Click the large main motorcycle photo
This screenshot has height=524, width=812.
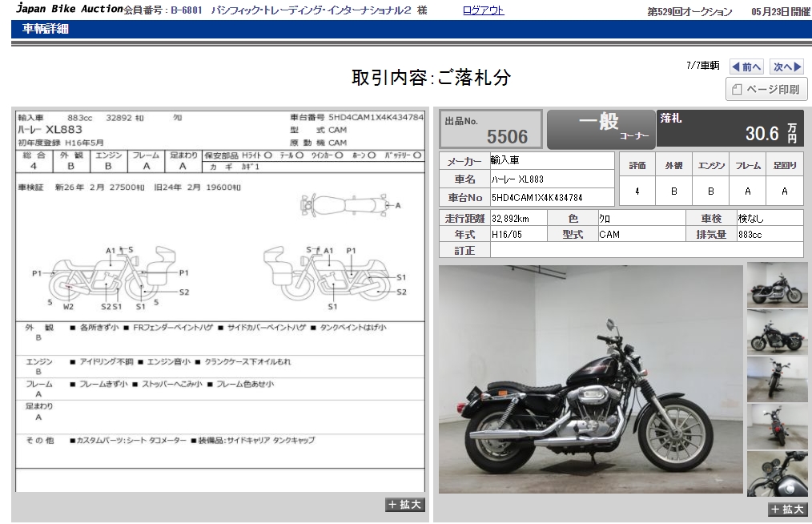point(590,379)
